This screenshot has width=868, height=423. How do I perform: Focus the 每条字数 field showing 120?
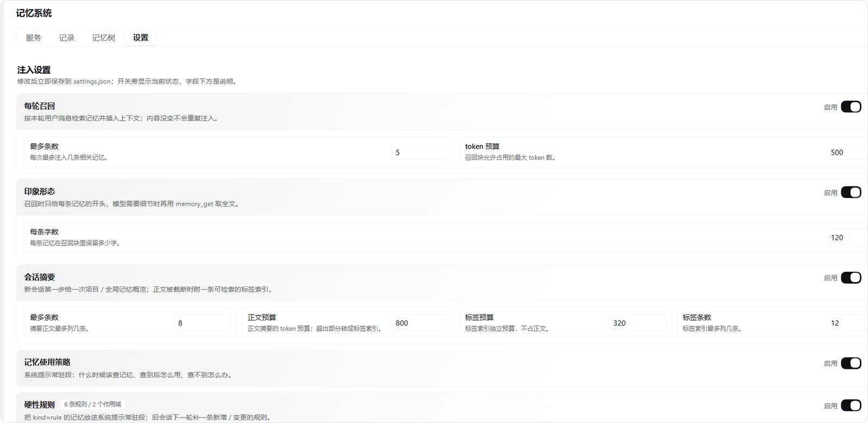click(847, 238)
